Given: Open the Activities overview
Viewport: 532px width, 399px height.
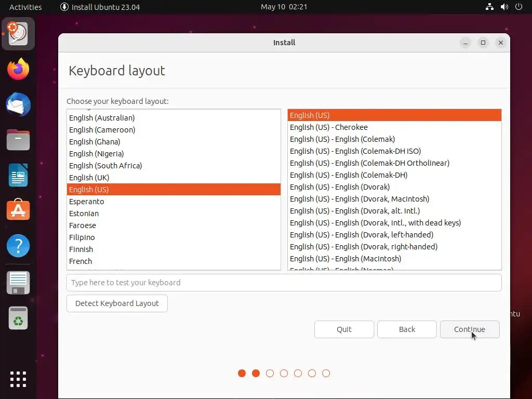Looking at the screenshot, I should pos(25,7).
